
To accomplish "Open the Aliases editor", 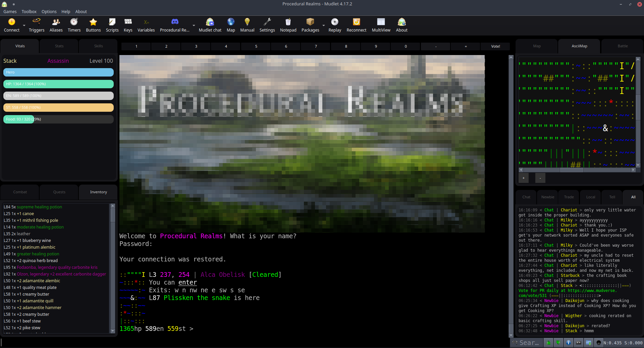I will 56,25.
